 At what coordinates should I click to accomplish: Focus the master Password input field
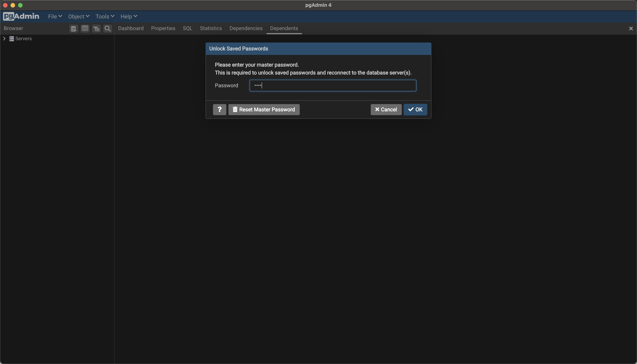click(333, 86)
